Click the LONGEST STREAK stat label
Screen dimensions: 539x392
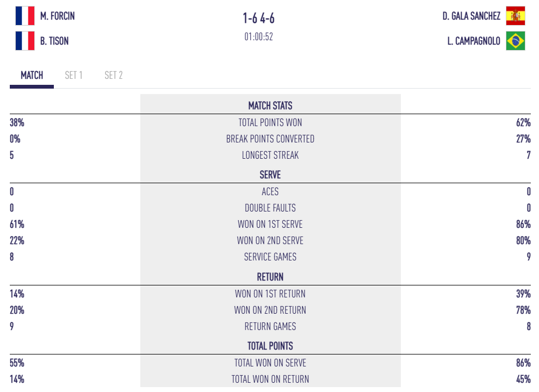270,155
